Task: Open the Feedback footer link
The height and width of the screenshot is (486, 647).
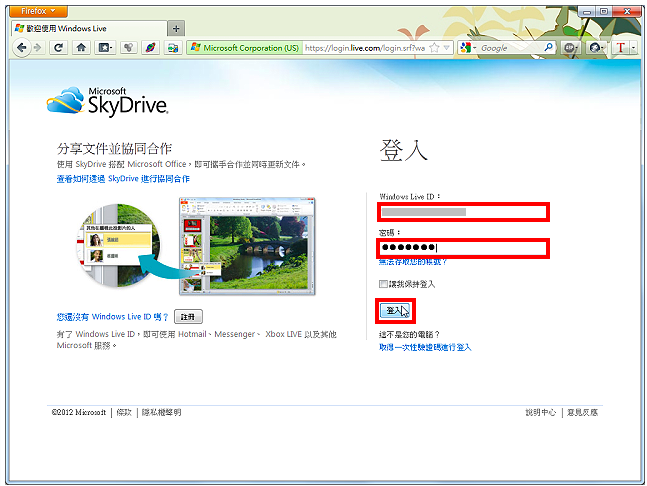Action: click(x=582, y=413)
